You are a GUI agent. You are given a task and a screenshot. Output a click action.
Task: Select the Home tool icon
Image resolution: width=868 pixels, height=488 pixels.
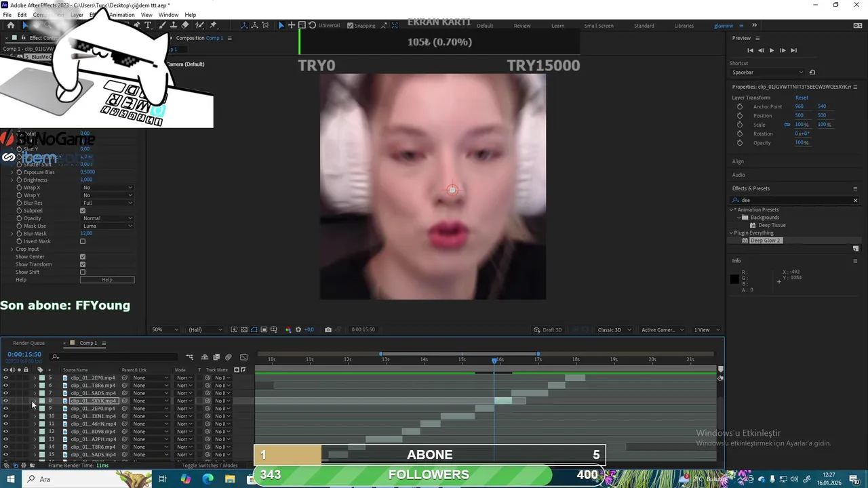(11, 25)
